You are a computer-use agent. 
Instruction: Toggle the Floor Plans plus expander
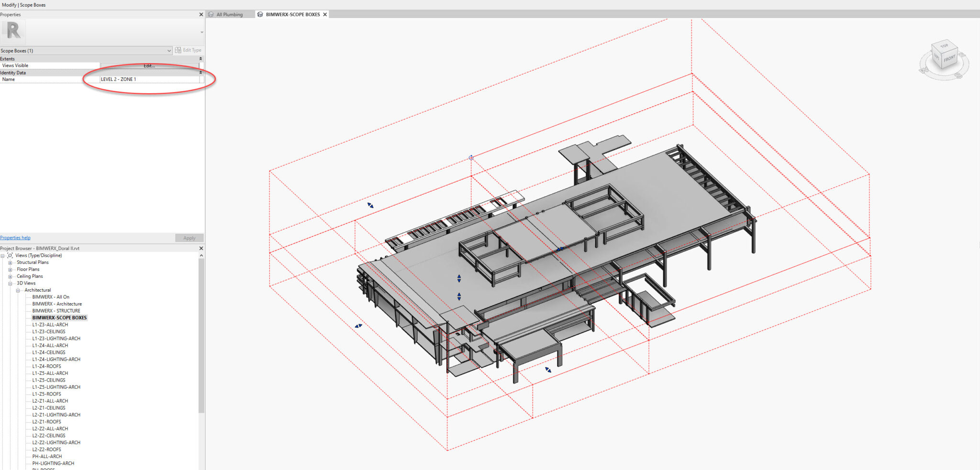tap(10, 269)
